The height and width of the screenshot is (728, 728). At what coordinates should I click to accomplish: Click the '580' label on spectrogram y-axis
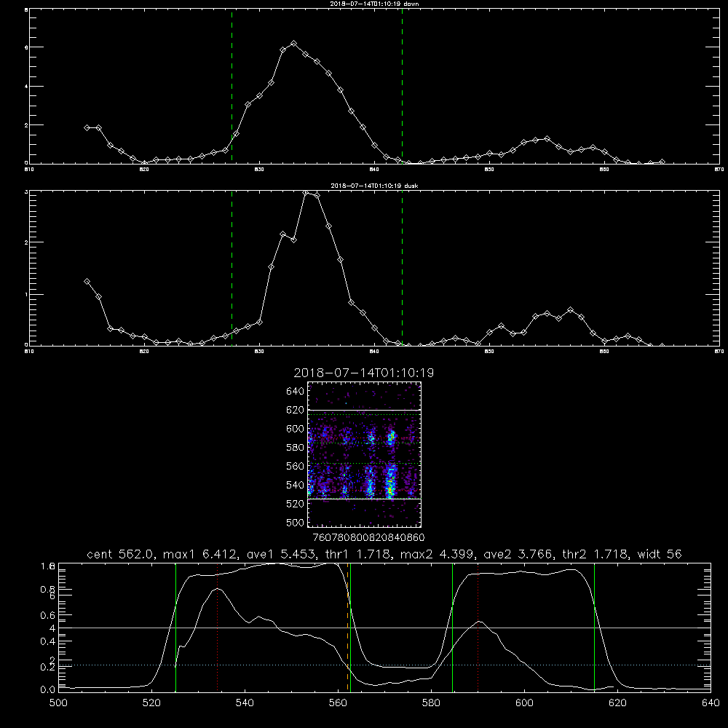coord(296,447)
